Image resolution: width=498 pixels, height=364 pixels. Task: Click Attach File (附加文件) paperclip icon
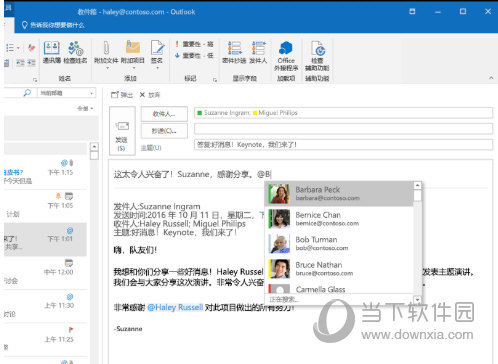(x=106, y=48)
